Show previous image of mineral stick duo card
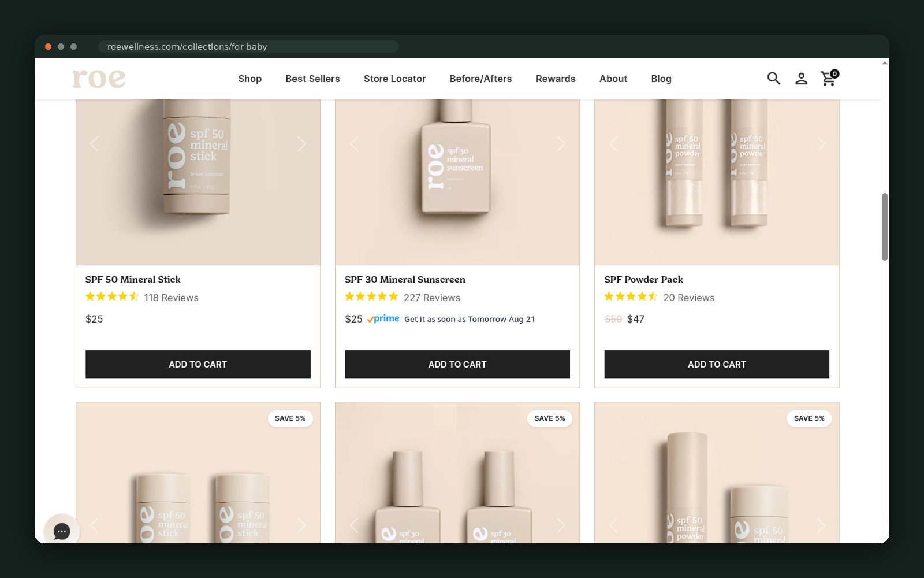This screenshot has width=924, height=578. tap(94, 525)
